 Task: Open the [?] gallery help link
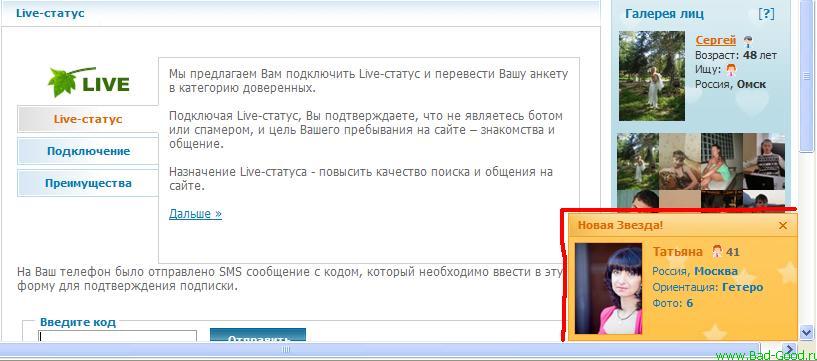(x=766, y=14)
